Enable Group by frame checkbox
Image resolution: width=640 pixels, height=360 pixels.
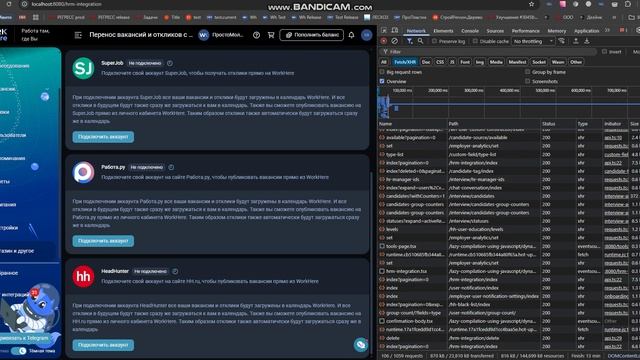[527, 72]
